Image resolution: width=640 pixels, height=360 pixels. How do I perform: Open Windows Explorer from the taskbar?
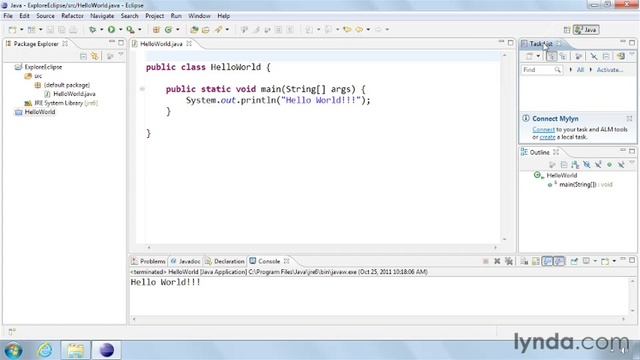tap(76, 350)
